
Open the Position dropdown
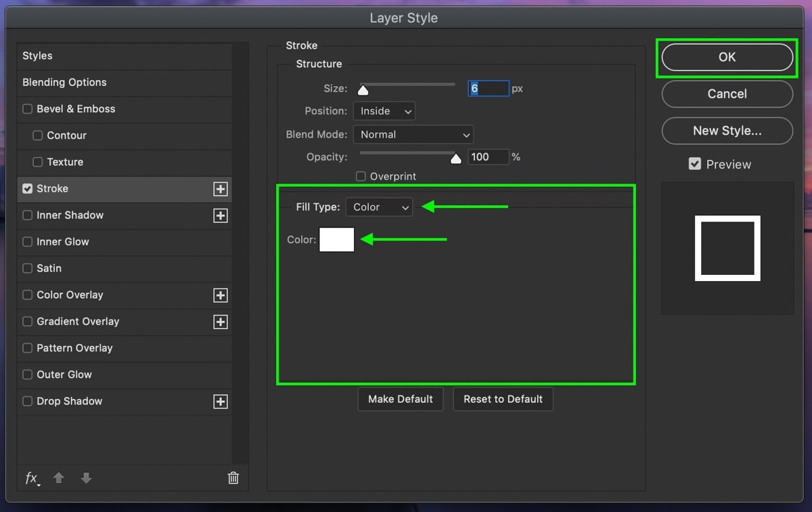[x=384, y=111]
